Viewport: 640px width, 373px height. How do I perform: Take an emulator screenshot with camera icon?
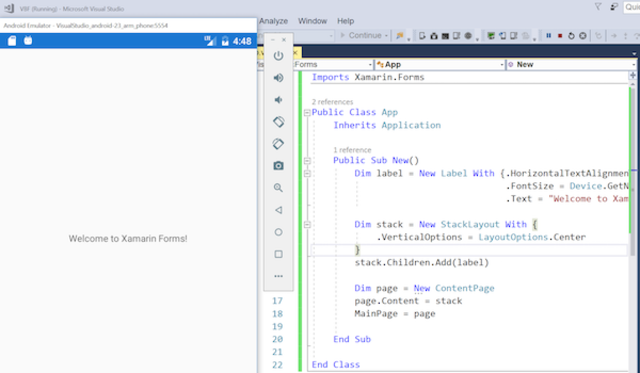click(x=278, y=166)
